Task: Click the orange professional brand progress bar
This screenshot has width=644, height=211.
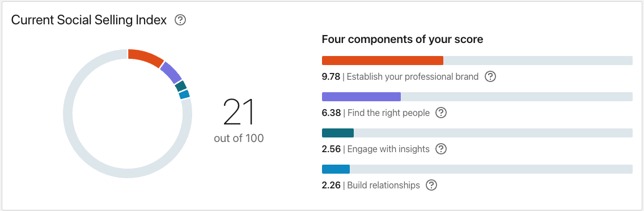Action: pos(382,61)
